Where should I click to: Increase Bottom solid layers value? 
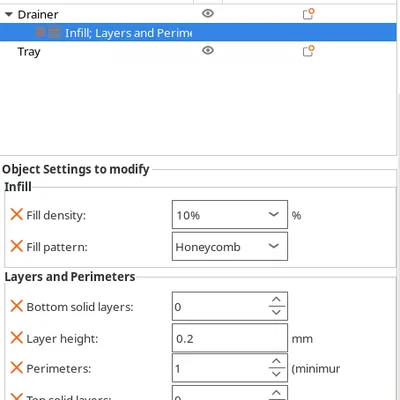pos(276,299)
